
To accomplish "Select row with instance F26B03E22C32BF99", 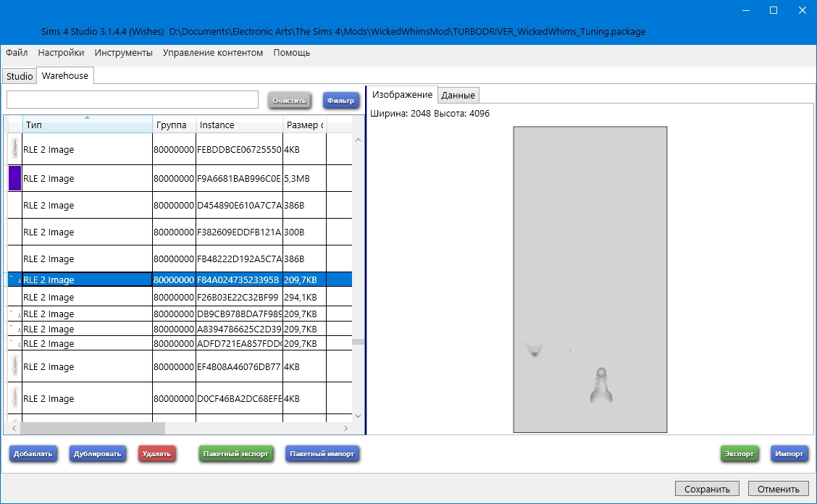I will click(x=180, y=297).
